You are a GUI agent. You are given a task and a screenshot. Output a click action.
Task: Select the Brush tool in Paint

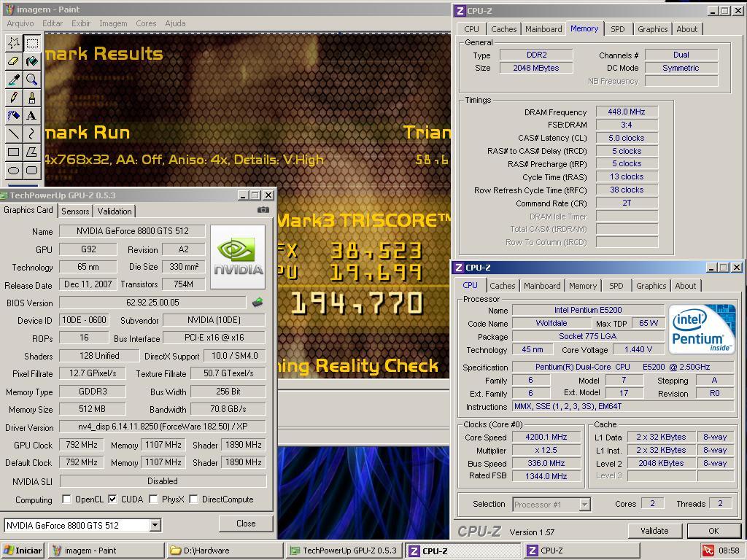32,98
